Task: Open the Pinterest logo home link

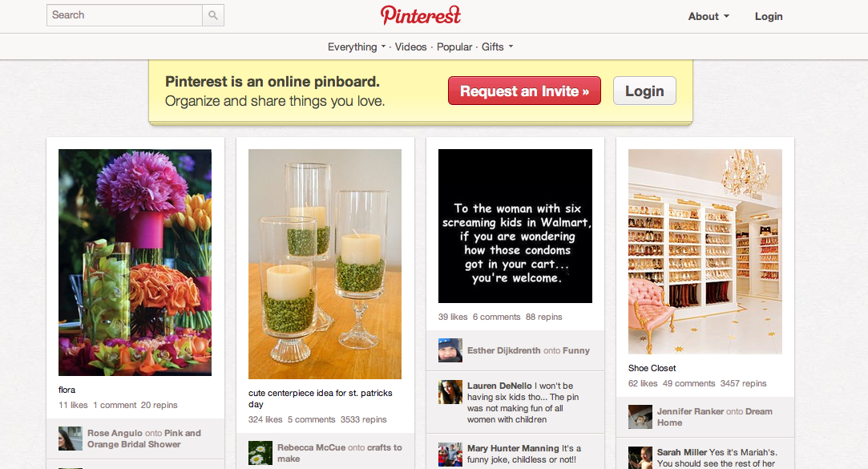Action: [421, 15]
